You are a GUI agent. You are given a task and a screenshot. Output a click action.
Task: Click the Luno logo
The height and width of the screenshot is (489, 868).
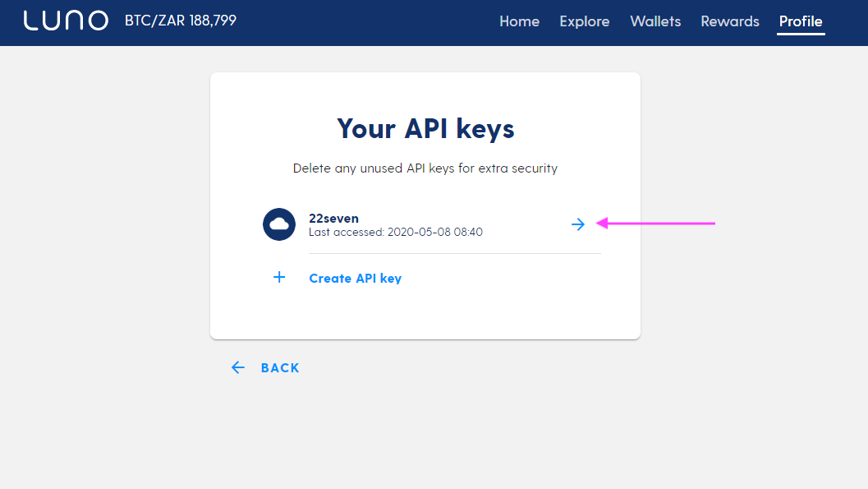[x=66, y=21]
